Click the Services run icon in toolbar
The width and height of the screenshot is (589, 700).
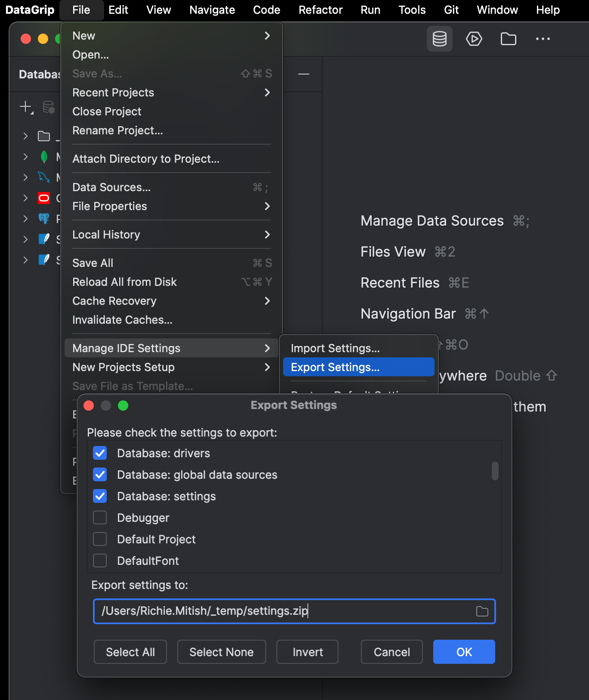[x=474, y=39]
